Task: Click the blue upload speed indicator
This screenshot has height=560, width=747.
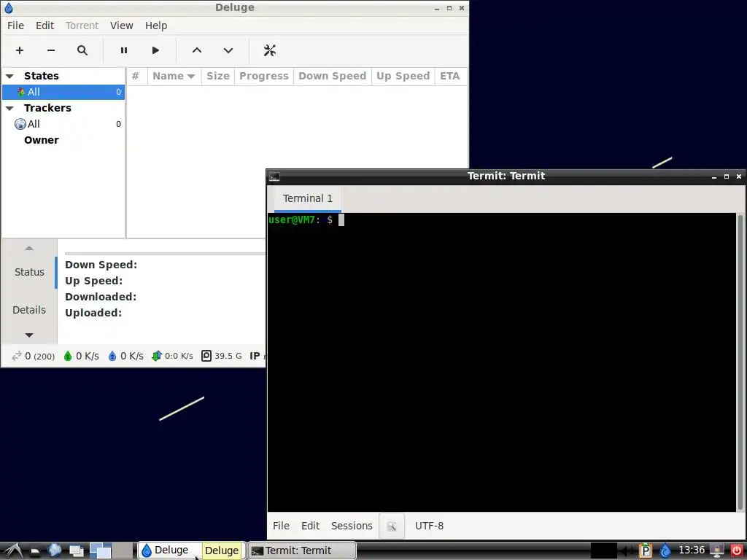Action: pyautogui.click(x=125, y=356)
